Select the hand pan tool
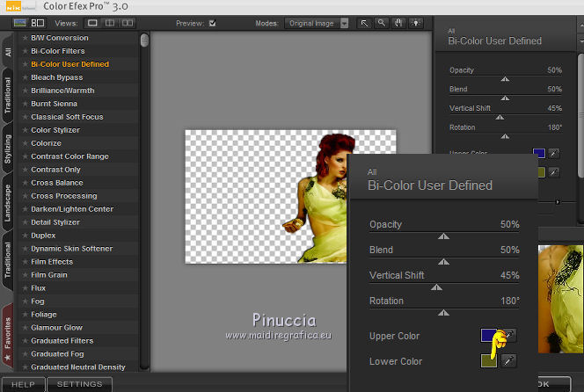Viewport: 584px width, 392px height. (x=398, y=23)
